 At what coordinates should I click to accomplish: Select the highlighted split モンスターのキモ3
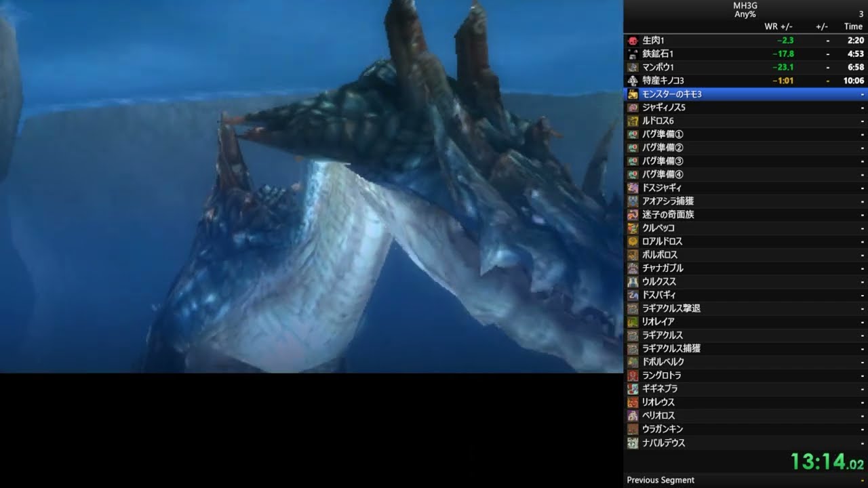click(746, 94)
